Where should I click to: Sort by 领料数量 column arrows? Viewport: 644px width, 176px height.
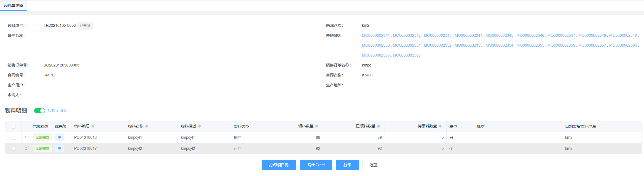click(x=317, y=126)
